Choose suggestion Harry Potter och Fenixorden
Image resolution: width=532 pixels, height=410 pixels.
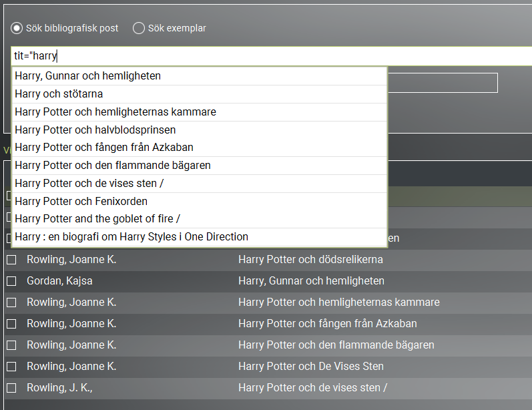[x=199, y=201]
